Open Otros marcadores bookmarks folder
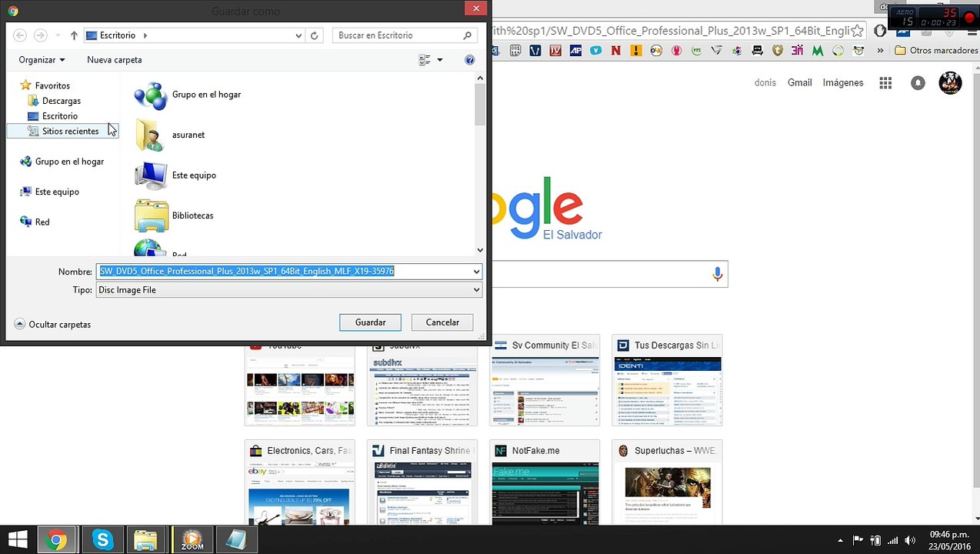Screen dimensions: 980x554 click(936, 51)
